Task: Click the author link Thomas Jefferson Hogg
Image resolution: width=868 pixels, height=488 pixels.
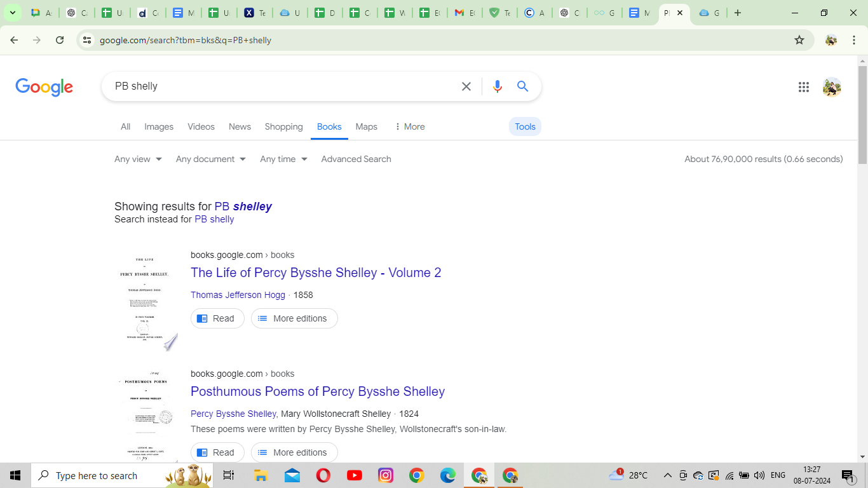Action: [238, 295]
